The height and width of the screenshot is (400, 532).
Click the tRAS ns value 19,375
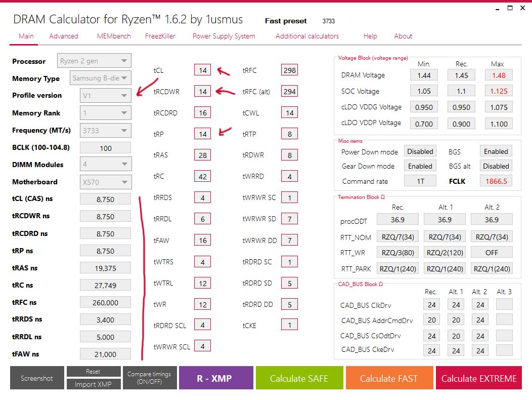[106, 268]
